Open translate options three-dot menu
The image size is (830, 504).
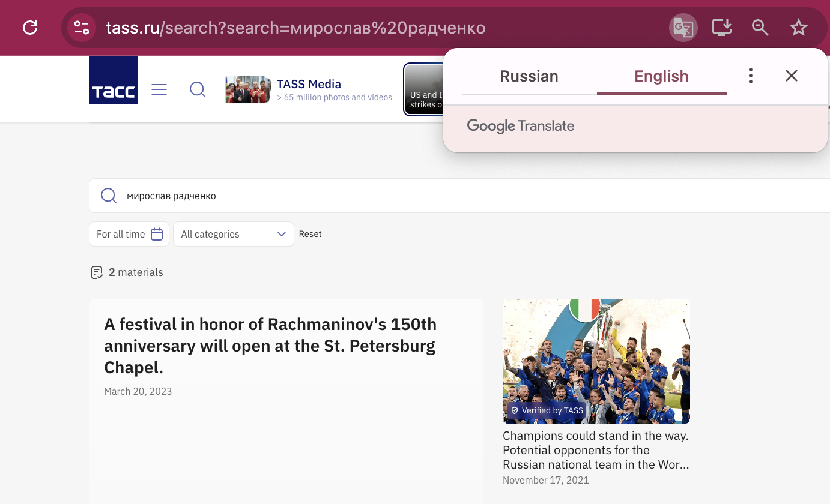751,76
